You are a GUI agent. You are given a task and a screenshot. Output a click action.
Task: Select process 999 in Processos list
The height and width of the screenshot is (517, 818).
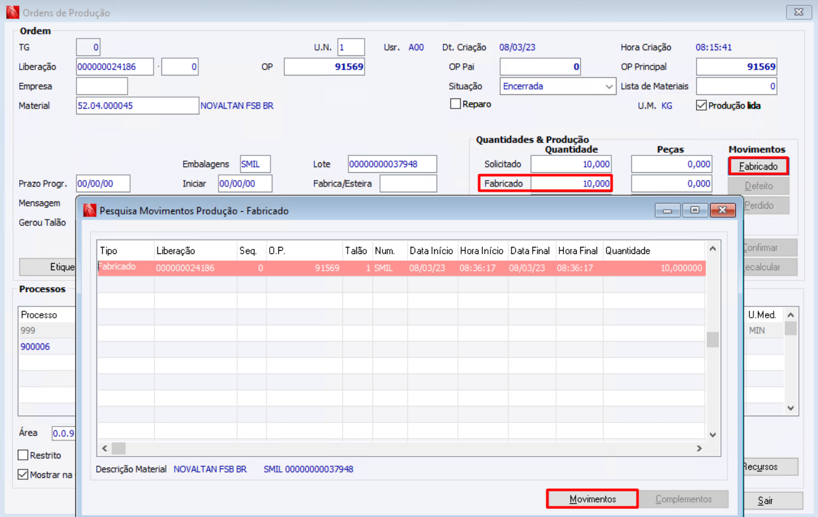(x=47, y=331)
